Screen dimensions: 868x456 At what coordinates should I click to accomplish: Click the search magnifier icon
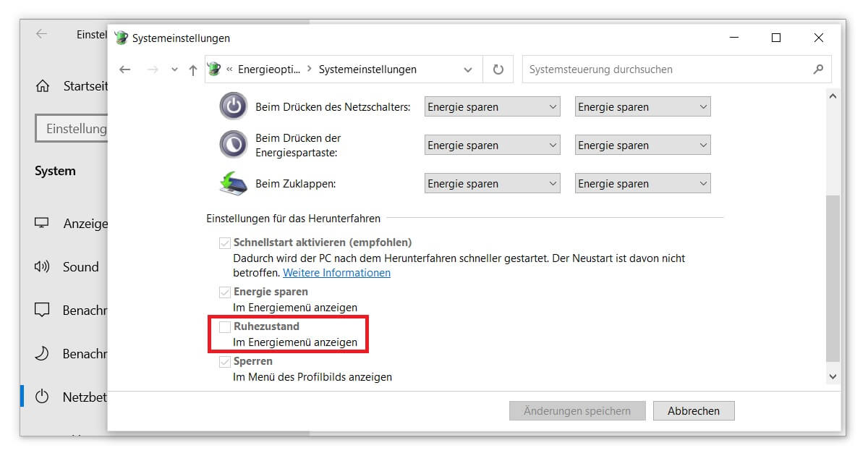pyautogui.click(x=818, y=69)
